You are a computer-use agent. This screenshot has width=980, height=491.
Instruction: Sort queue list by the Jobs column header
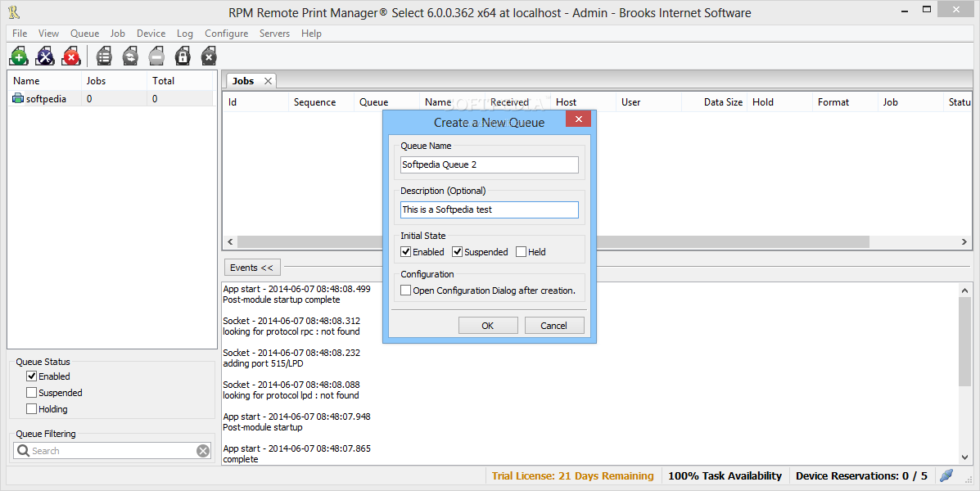point(115,80)
